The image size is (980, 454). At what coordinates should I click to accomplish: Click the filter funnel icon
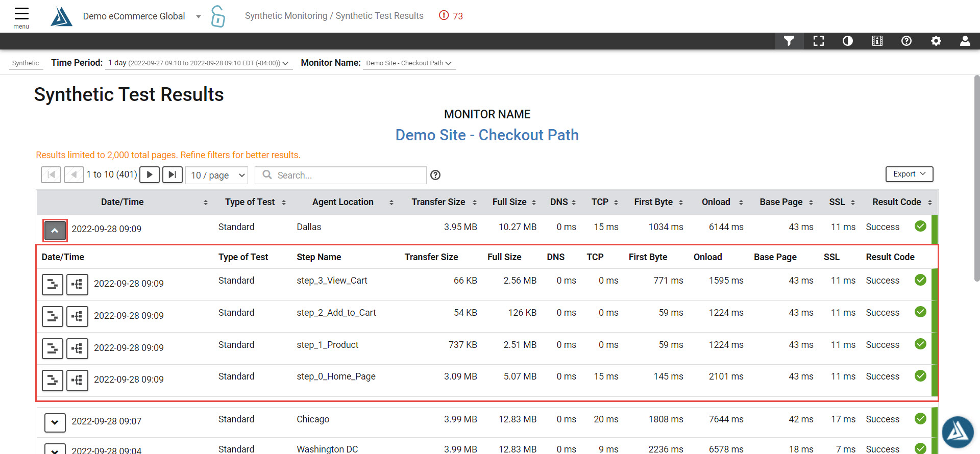coord(789,41)
